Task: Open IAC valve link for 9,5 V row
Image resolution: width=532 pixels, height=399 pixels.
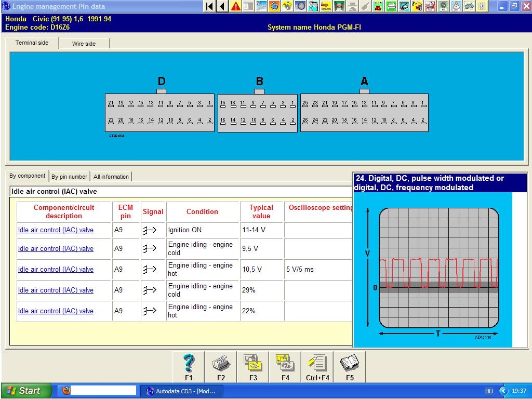Action: [x=56, y=248]
